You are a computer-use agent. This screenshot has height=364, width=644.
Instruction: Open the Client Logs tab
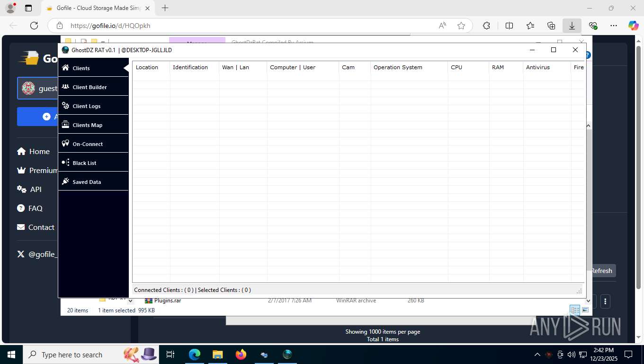pyautogui.click(x=93, y=106)
